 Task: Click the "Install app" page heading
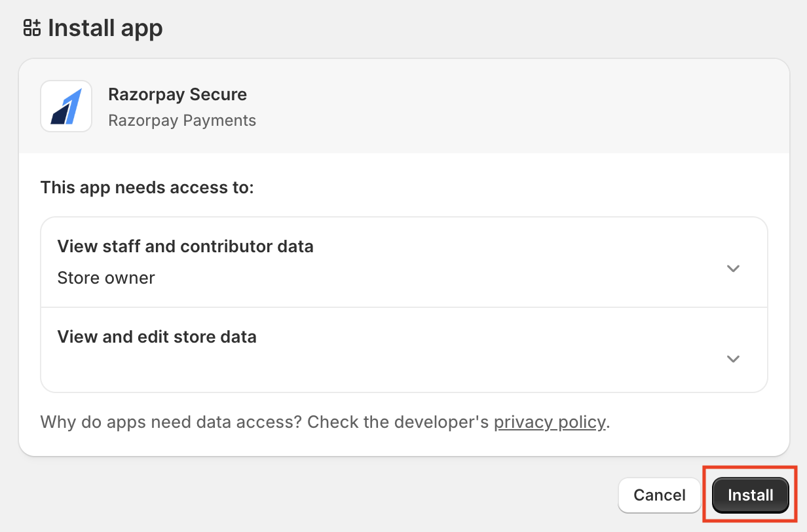tap(105, 28)
